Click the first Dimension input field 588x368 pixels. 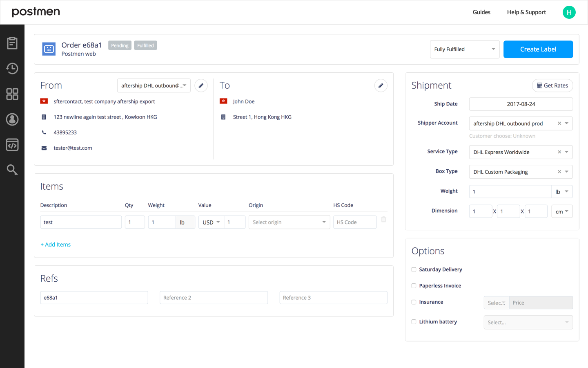(481, 211)
